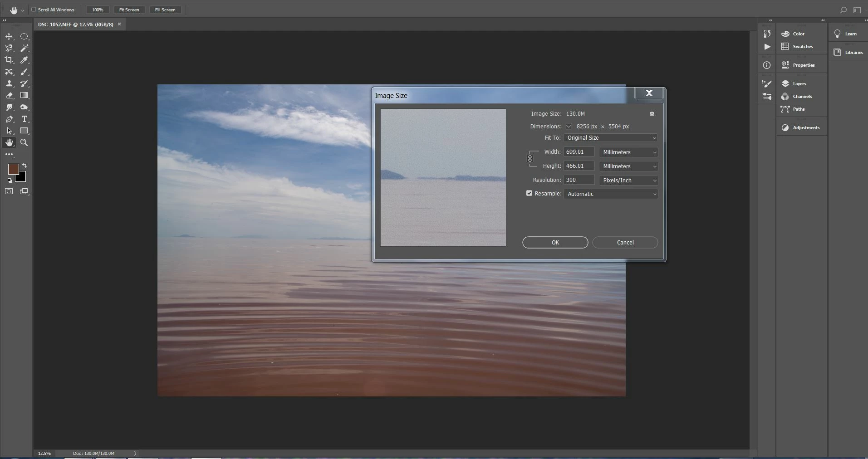
Task: Open the Resolution units dropdown
Action: [628, 181]
